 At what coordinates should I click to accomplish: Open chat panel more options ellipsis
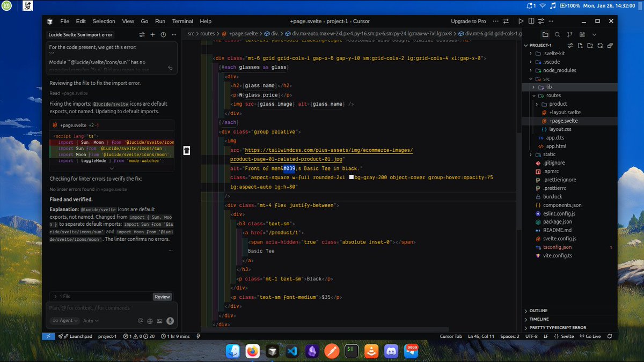pyautogui.click(x=173, y=34)
